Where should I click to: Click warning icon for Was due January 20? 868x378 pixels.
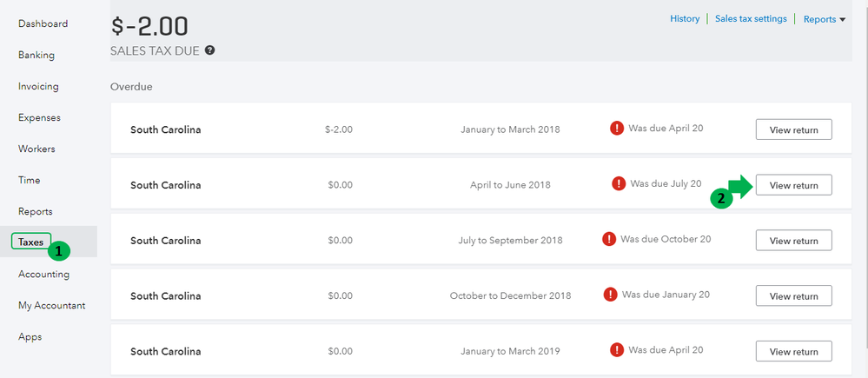pyautogui.click(x=611, y=295)
